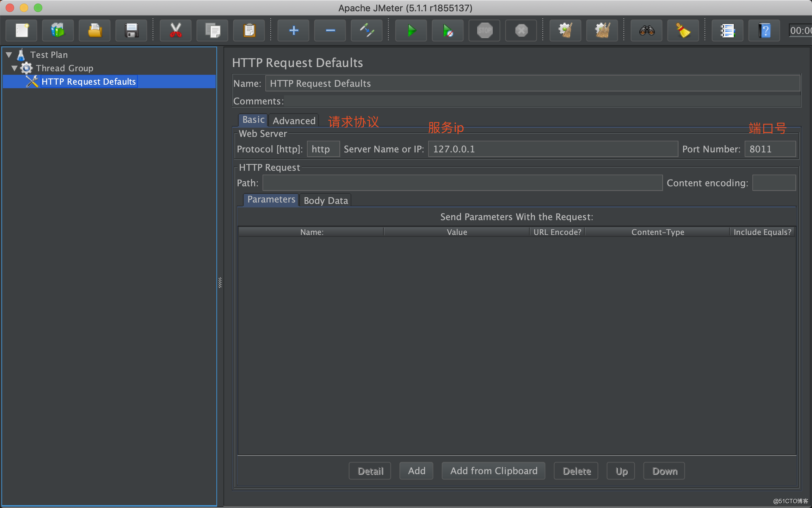The height and width of the screenshot is (508, 812).
Task: Click the Add parameter button
Action: [x=417, y=471]
